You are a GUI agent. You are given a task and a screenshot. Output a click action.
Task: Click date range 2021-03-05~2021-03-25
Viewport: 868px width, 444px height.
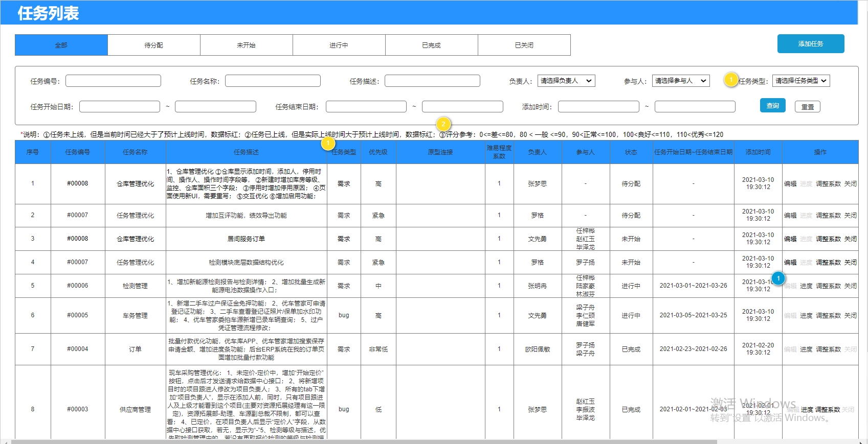693,315
